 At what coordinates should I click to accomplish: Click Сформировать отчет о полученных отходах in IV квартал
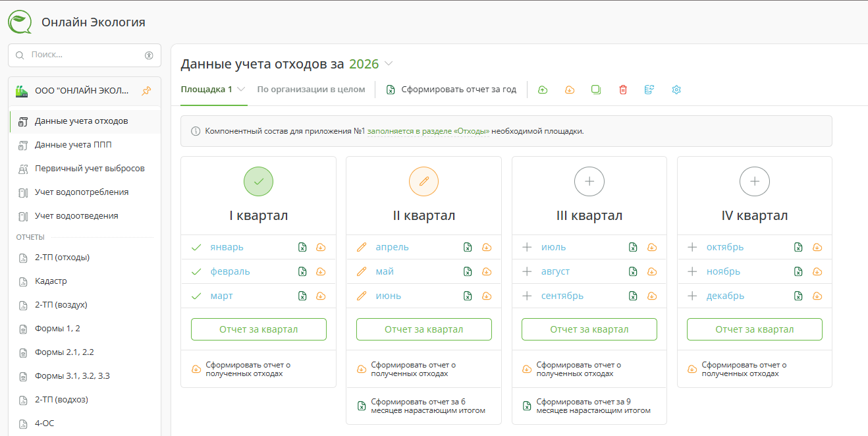pos(744,369)
